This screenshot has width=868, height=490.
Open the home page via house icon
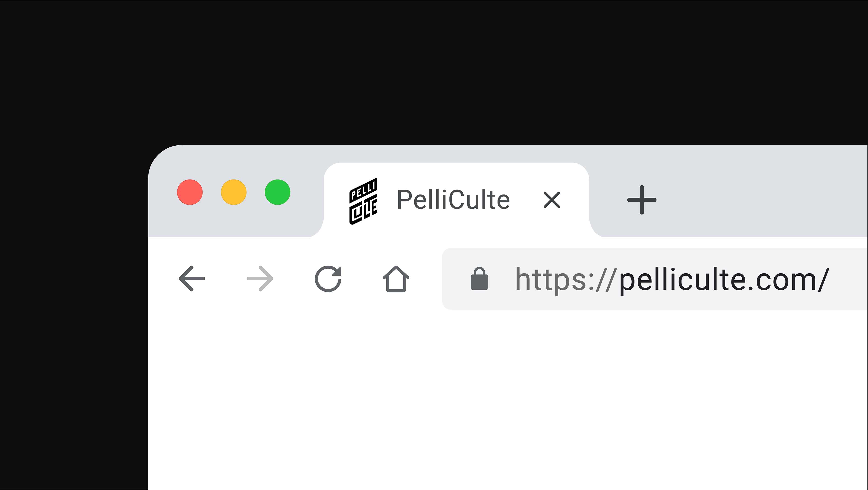[x=396, y=279]
